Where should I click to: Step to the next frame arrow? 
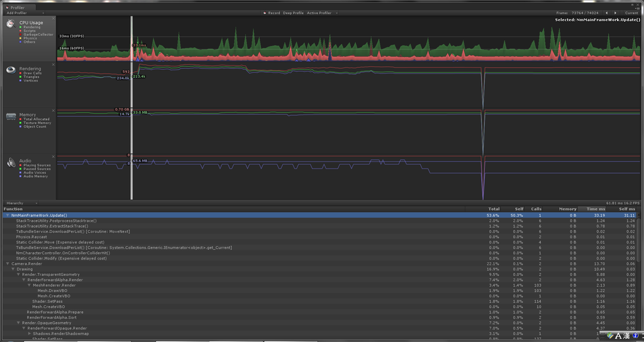(615, 13)
